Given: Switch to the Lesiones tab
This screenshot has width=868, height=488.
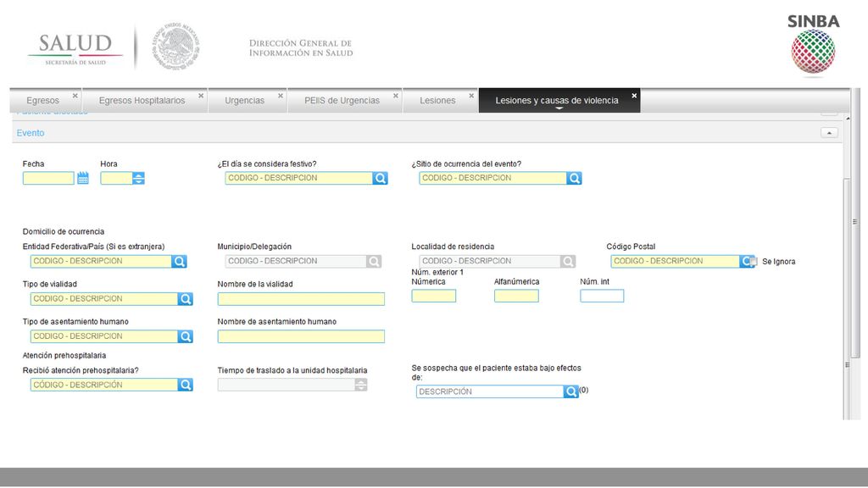Looking at the screenshot, I should (437, 101).
